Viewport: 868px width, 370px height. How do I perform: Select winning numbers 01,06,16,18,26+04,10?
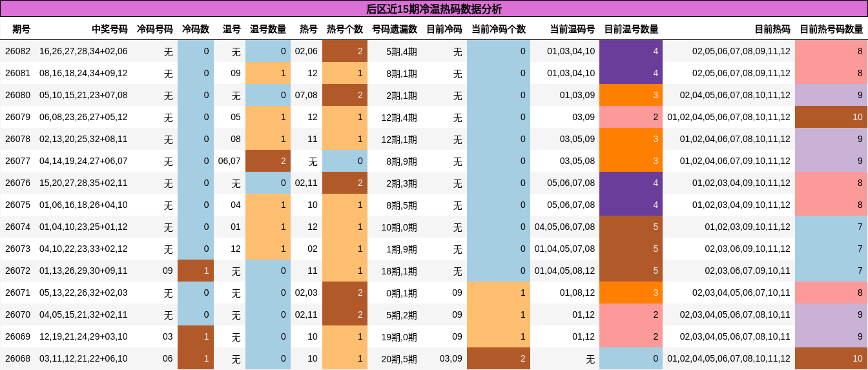coord(83,205)
